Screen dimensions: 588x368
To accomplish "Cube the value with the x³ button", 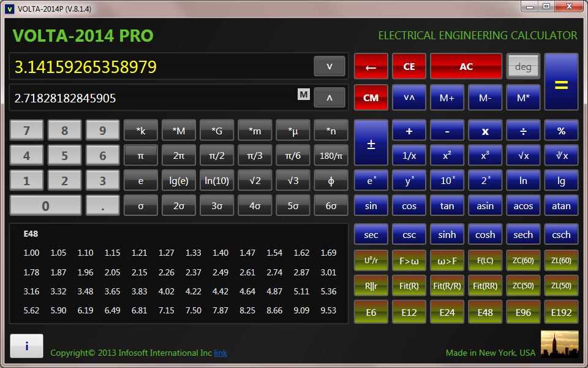I will (485, 155).
